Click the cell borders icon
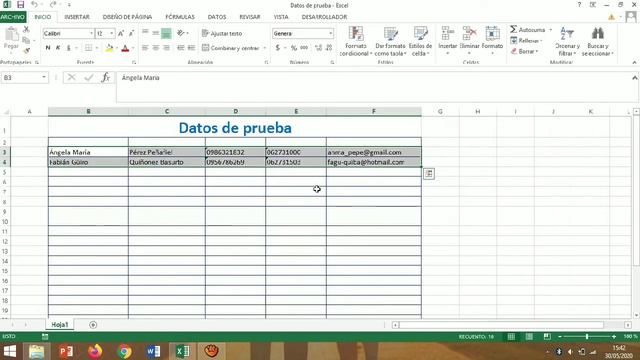The height and width of the screenshot is (360, 640). 88,48
